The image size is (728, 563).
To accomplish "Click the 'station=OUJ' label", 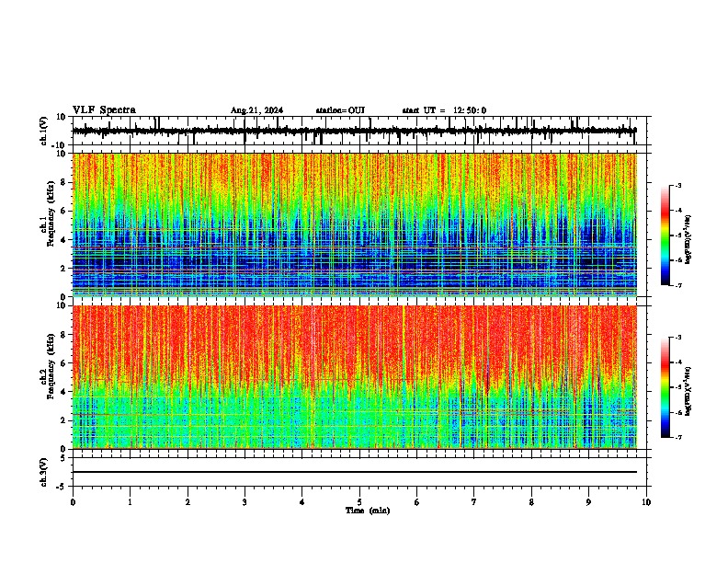I will 340,110.
